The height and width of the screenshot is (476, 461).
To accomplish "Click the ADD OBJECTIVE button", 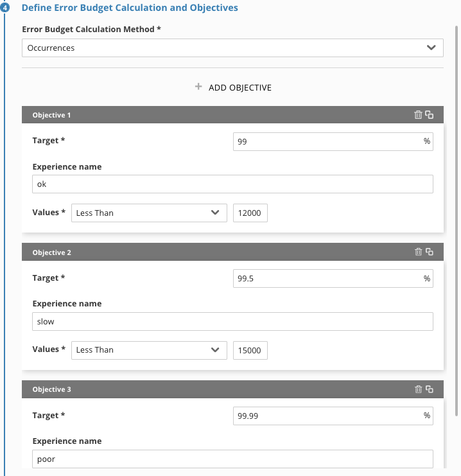I will [233, 87].
